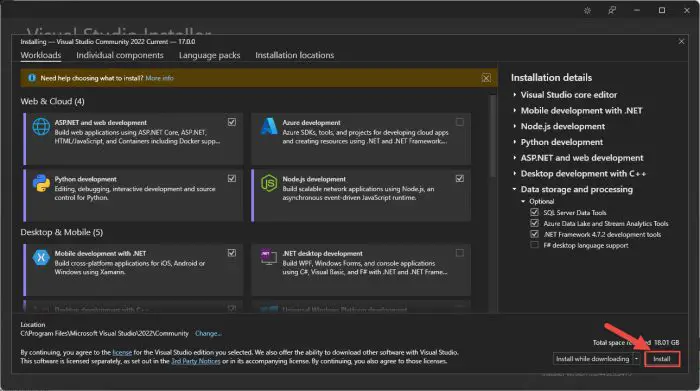This screenshot has height=391, width=700.
Task: Click the Azure development logo icon
Action: pyautogui.click(x=269, y=126)
